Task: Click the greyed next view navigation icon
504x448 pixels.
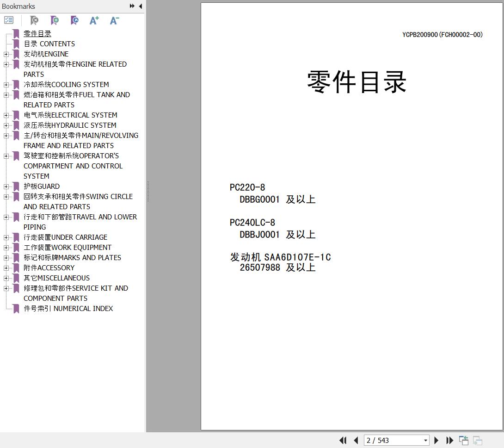Action: point(478,440)
